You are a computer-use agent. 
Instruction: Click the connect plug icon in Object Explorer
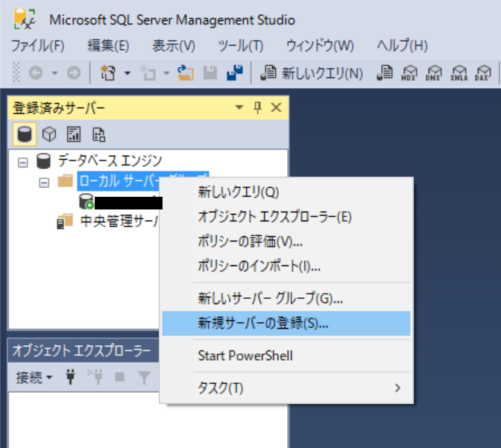pos(71,377)
